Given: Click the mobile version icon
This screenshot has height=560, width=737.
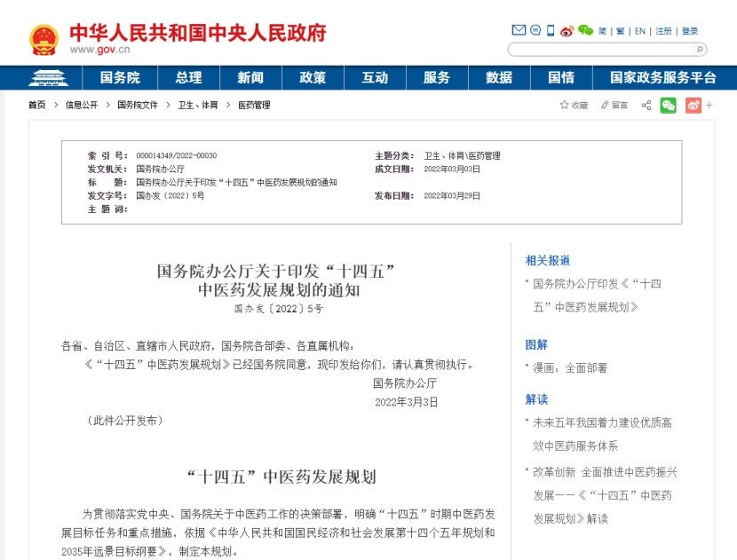Looking at the screenshot, I should point(549,29).
